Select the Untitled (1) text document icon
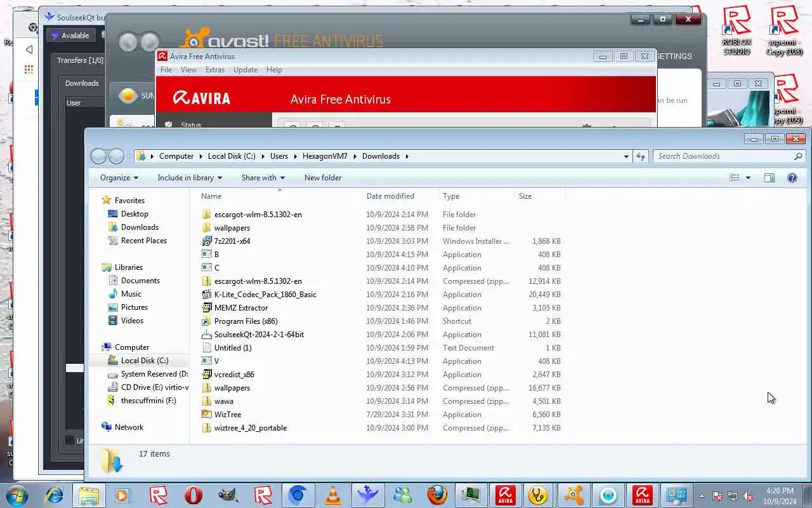 (x=207, y=348)
